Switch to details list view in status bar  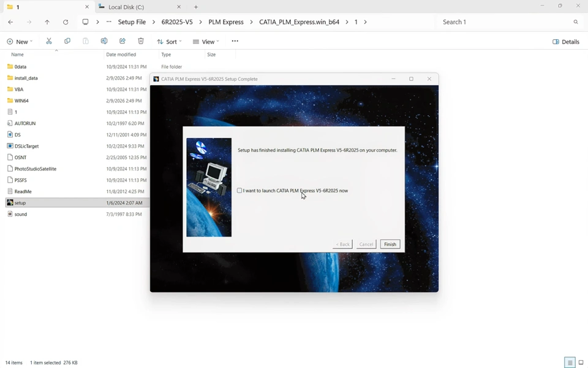(x=570, y=362)
